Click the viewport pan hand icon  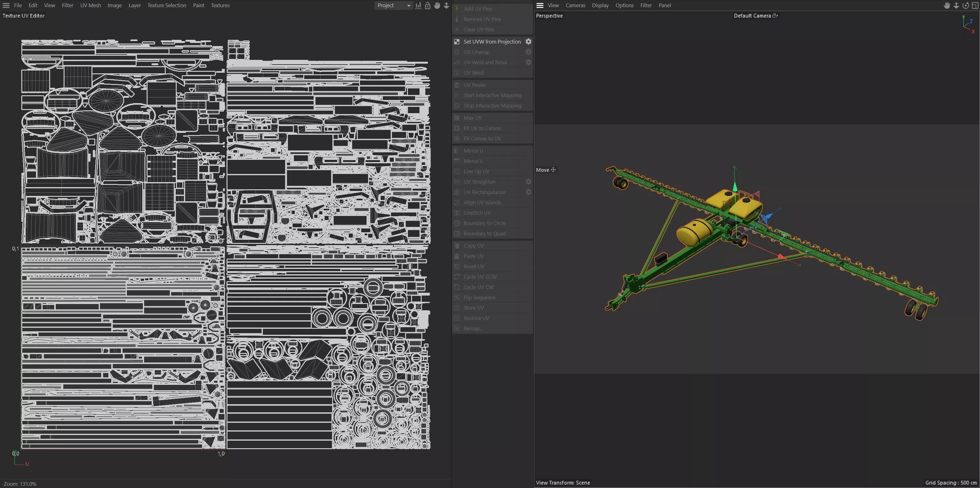pos(947,5)
